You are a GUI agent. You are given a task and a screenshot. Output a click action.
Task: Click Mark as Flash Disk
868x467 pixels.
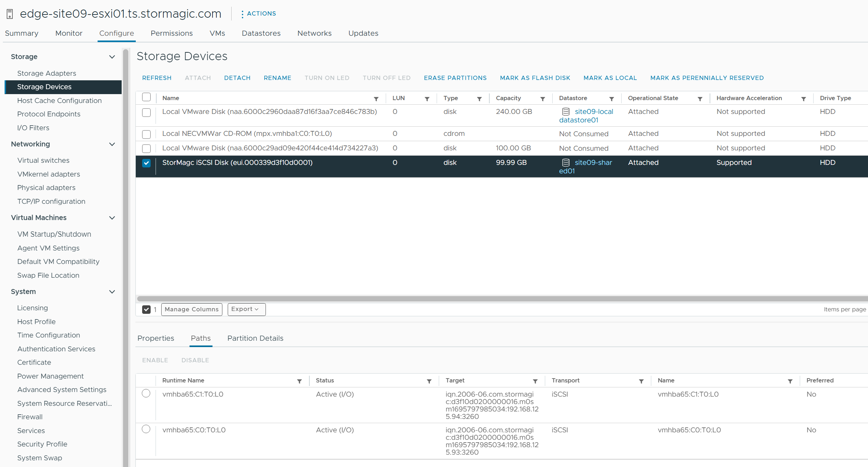point(535,78)
